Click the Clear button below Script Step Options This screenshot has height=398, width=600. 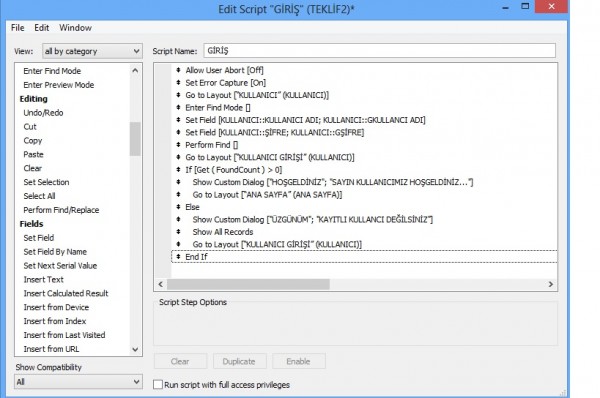click(180, 361)
